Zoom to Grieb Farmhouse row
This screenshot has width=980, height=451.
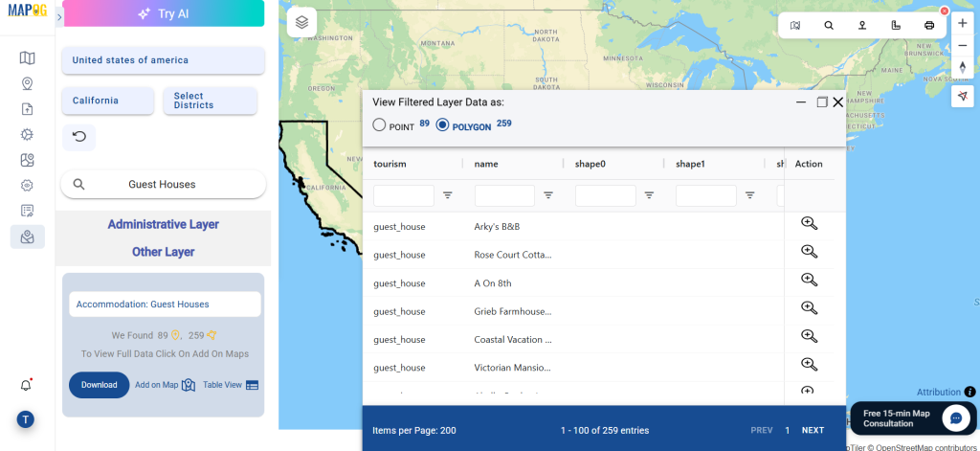click(x=810, y=307)
